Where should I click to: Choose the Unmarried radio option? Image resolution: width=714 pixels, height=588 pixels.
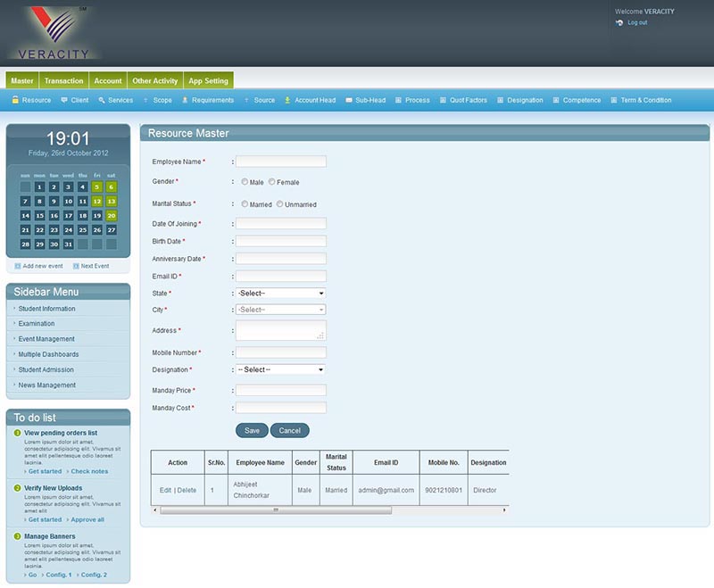click(x=279, y=204)
